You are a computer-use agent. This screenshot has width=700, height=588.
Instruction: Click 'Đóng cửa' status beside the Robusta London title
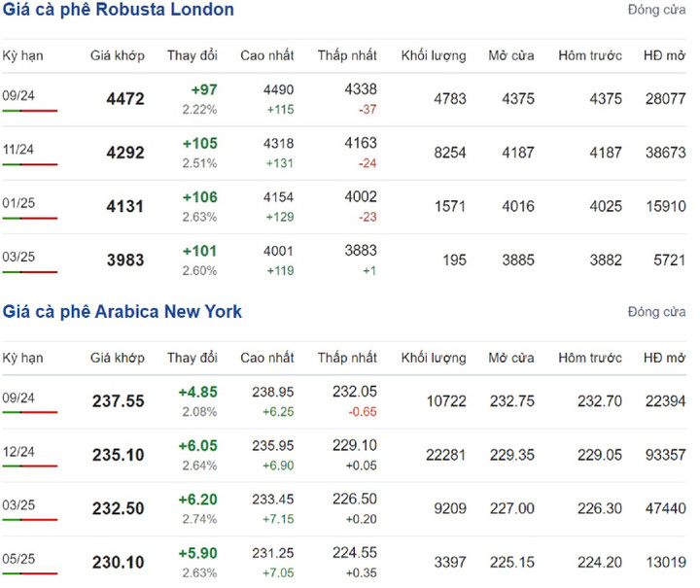[x=656, y=11]
